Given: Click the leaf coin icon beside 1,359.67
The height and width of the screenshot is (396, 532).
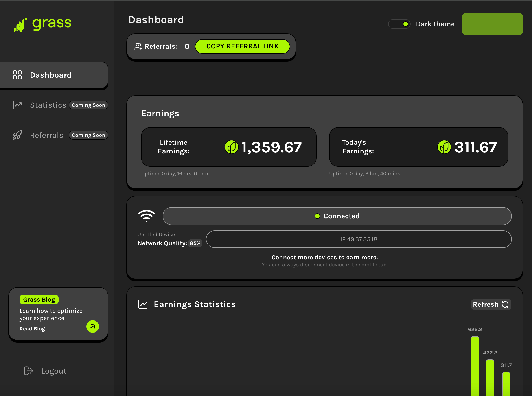Looking at the screenshot, I should tap(231, 147).
